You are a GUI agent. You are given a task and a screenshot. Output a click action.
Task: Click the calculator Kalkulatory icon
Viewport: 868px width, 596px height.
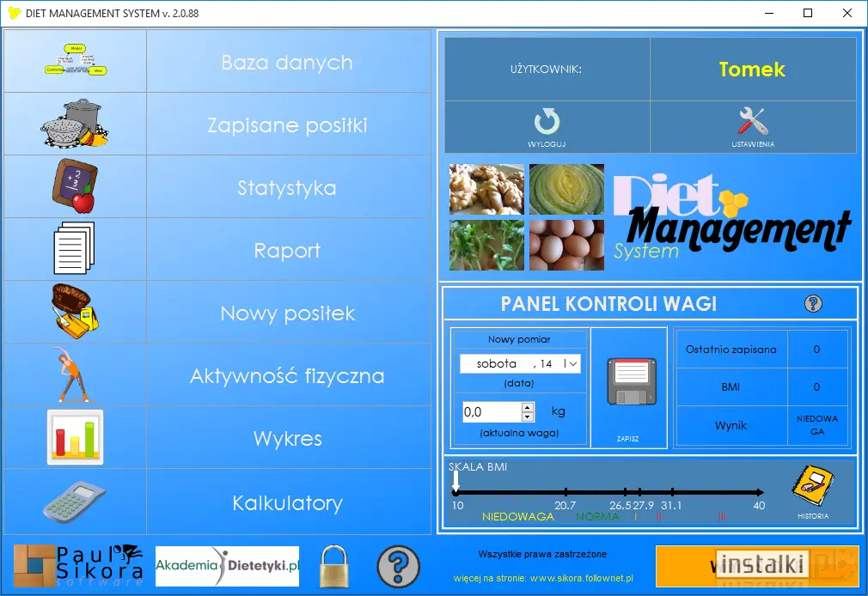tap(74, 502)
